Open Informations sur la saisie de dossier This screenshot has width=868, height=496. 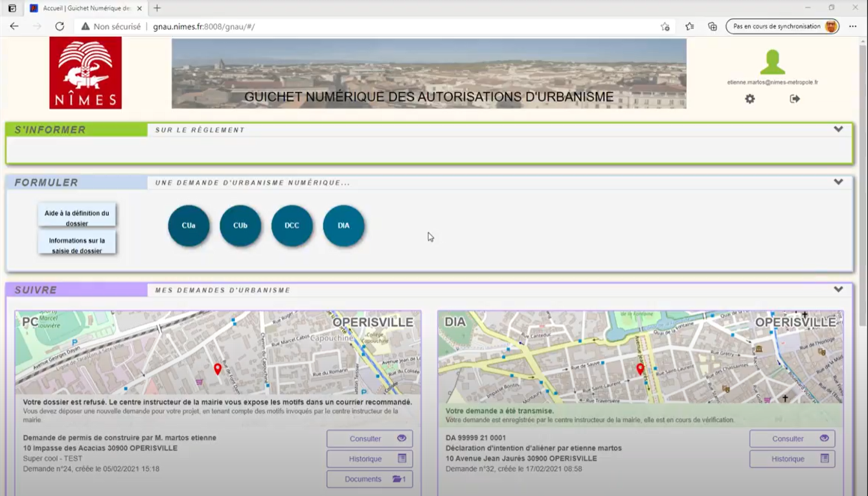pos(76,242)
